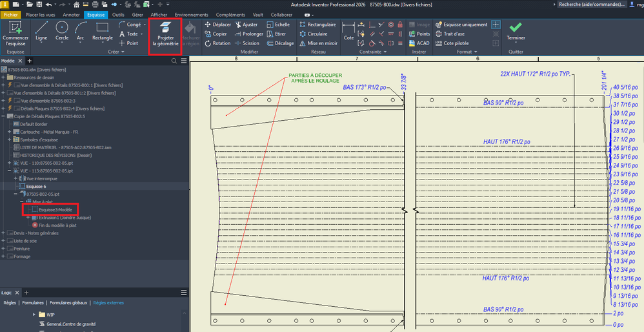Toggle Esquisse uniquement format
644x332 pixels.
pyautogui.click(x=461, y=25)
